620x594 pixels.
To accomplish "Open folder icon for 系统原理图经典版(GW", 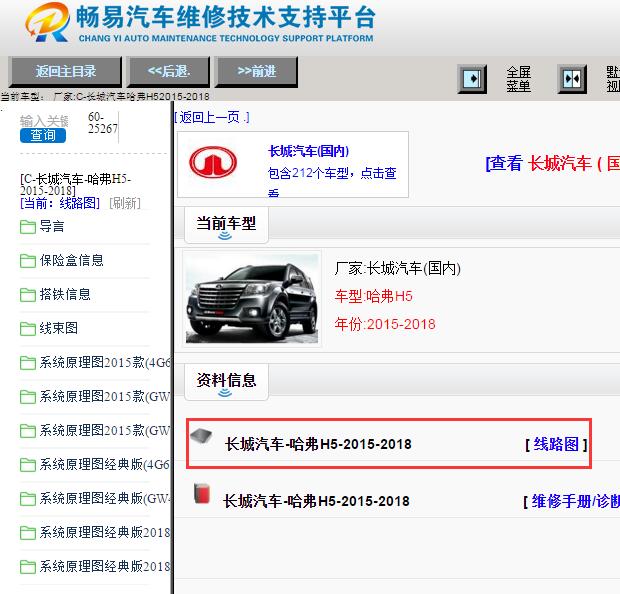I will tap(28, 499).
